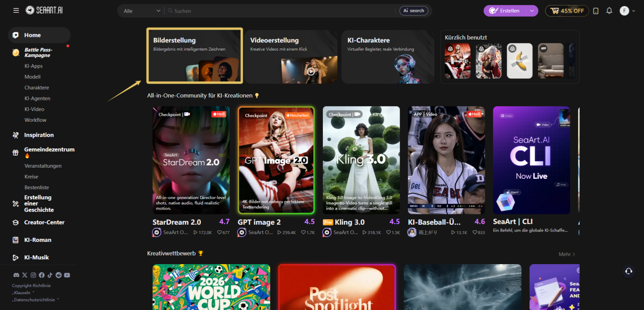The image size is (644, 310).
Task: Click SeaArt author avatar under StarDream 2.0
Action: 157,232
